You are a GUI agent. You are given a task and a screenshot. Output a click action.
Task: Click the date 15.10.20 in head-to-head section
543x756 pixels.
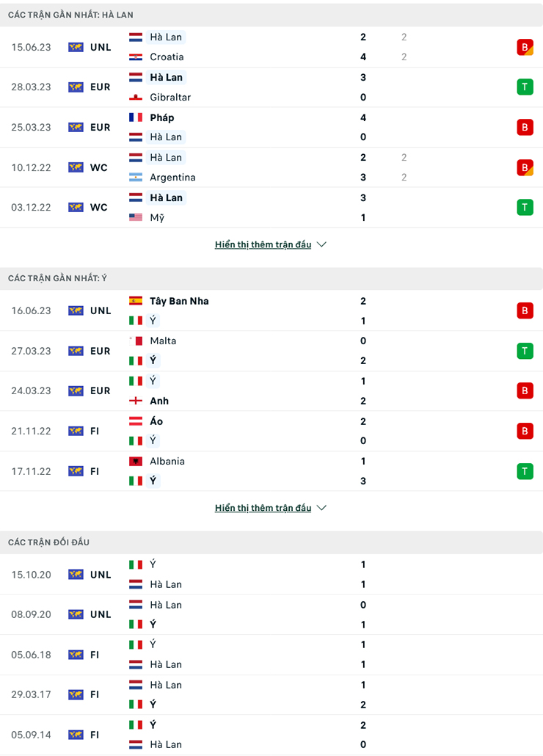pyautogui.click(x=32, y=575)
